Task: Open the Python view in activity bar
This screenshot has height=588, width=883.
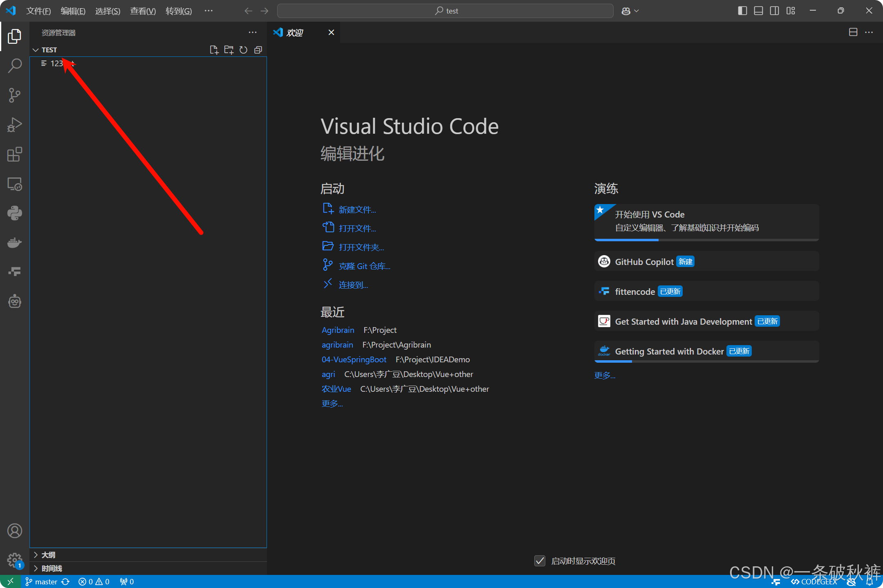Action: click(x=15, y=213)
